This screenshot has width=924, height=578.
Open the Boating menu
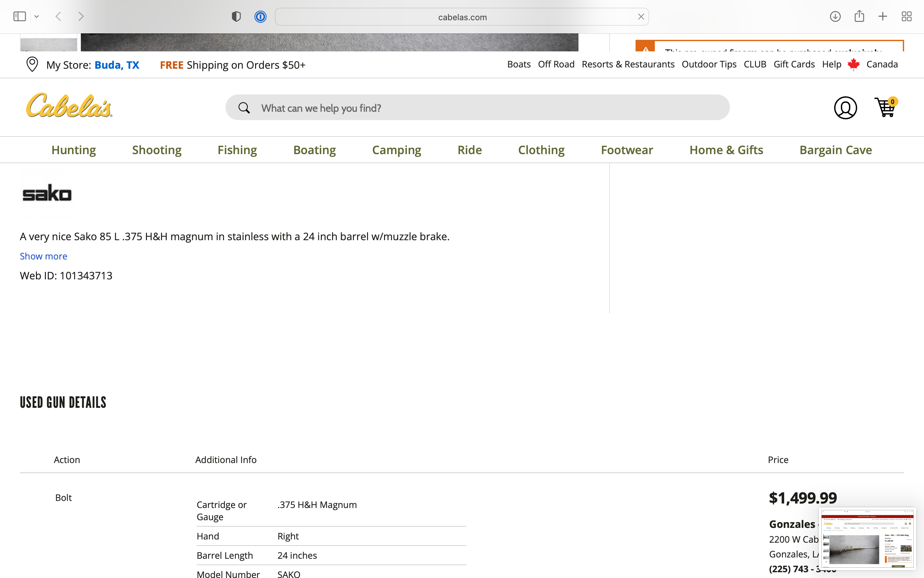coord(315,150)
